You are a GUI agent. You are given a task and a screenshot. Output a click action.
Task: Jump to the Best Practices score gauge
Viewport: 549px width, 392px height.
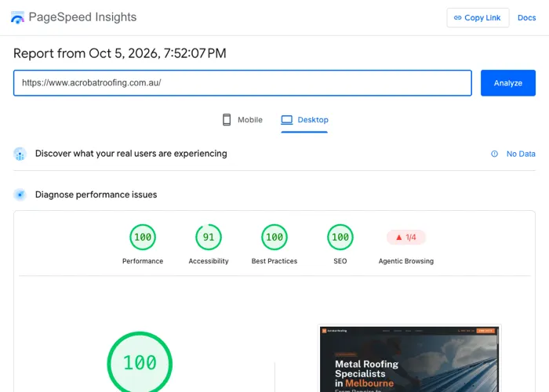274,237
